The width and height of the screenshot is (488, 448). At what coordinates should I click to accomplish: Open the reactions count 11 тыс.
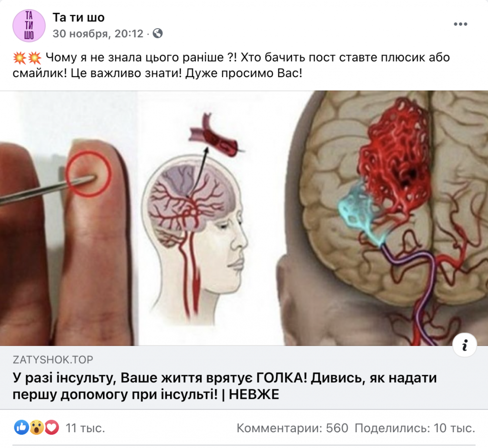point(85,428)
